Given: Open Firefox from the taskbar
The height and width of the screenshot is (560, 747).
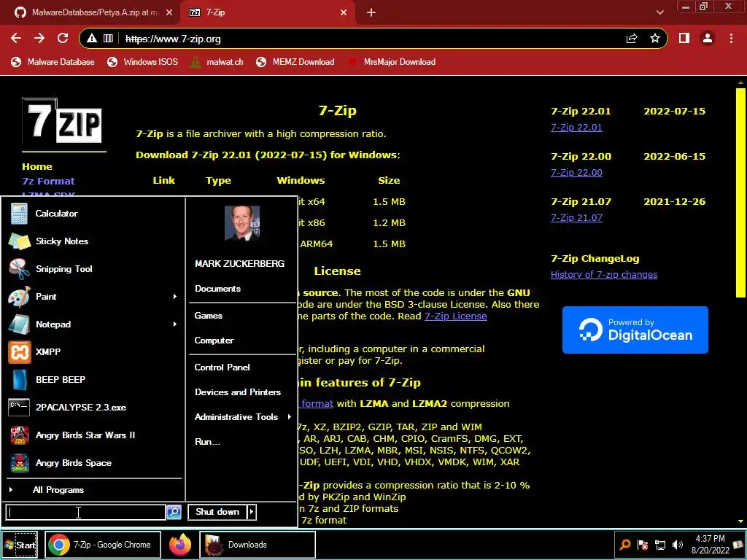Looking at the screenshot, I should pyautogui.click(x=180, y=545).
